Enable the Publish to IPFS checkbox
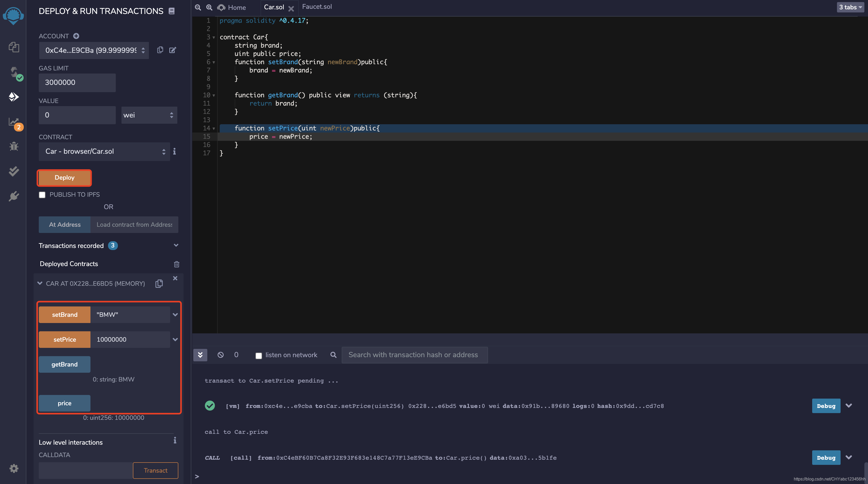The width and height of the screenshot is (868, 484). point(42,195)
